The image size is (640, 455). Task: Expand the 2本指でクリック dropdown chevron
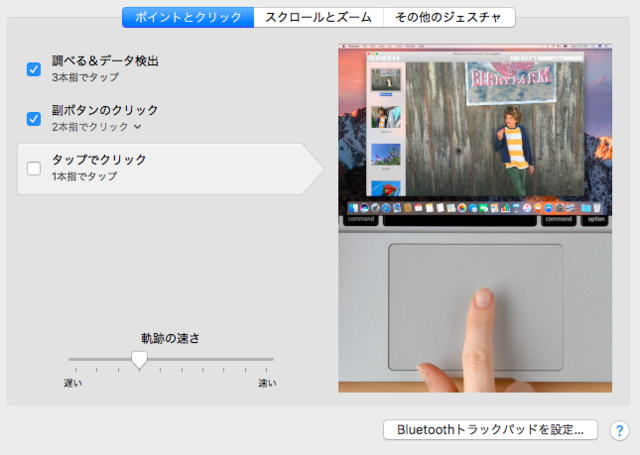[x=138, y=127]
